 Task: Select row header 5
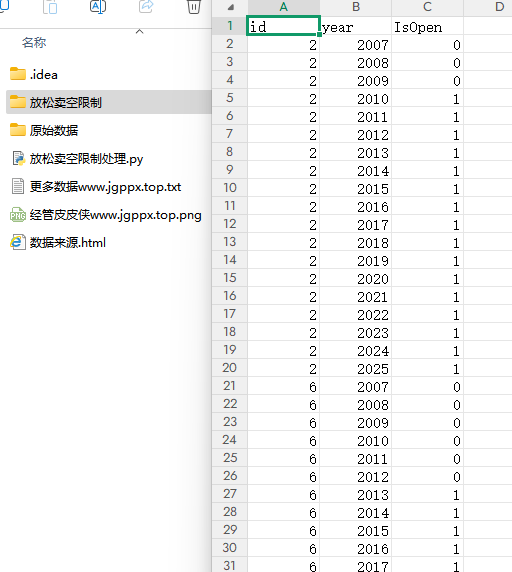pyautogui.click(x=229, y=98)
